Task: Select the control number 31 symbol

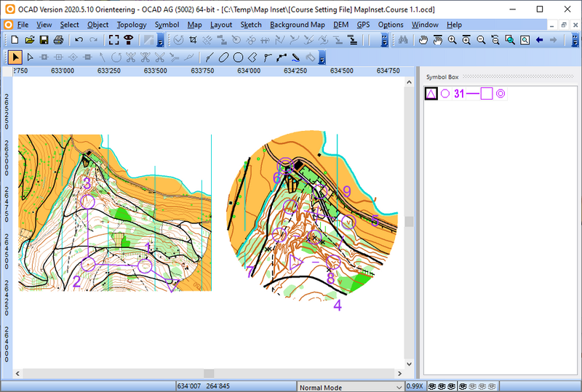Action: [x=459, y=94]
